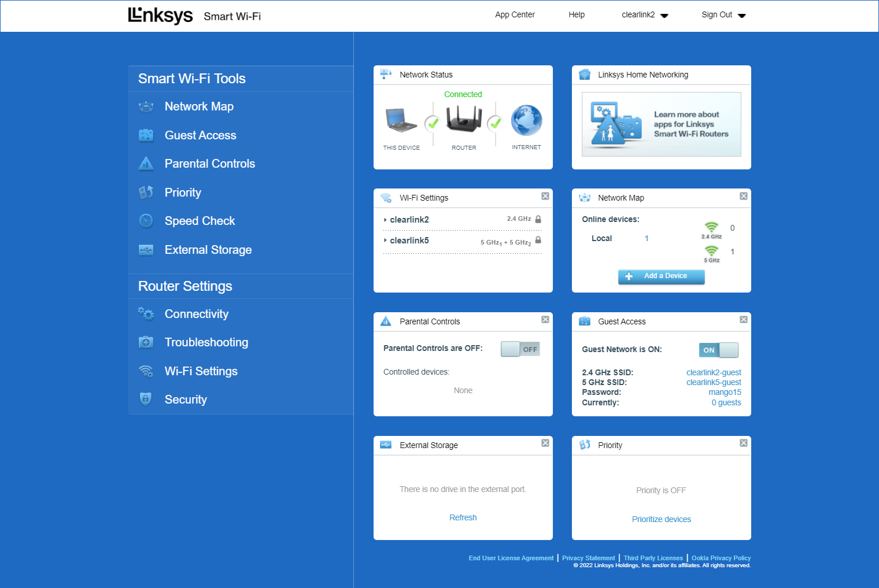Click the Guest Access sidebar icon
This screenshot has width=879, height=588.
[x=146, y=135]
